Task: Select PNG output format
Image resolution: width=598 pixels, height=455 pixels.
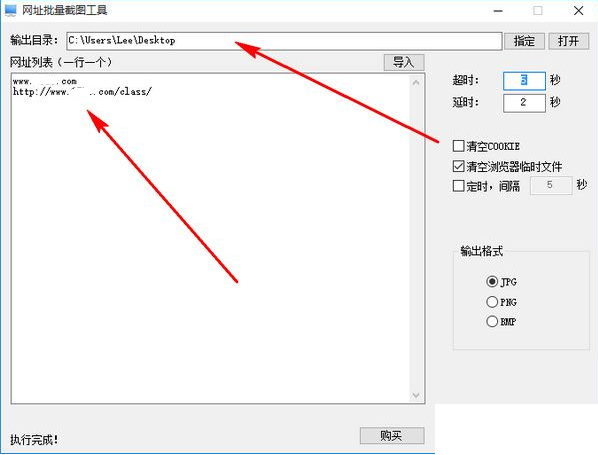Action: pyautogui.click(x=492, y=302)
